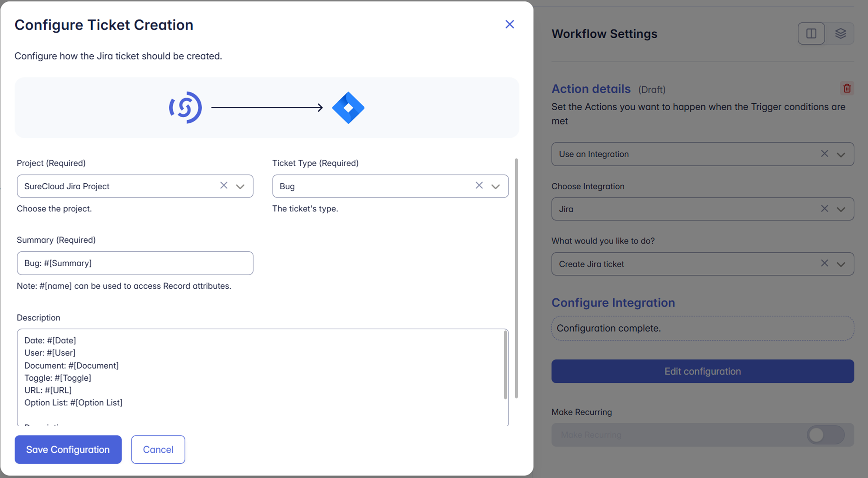Clear the Create Jira ticket selection
This screenshot has width=868, height=478.
tap(824, 263)
